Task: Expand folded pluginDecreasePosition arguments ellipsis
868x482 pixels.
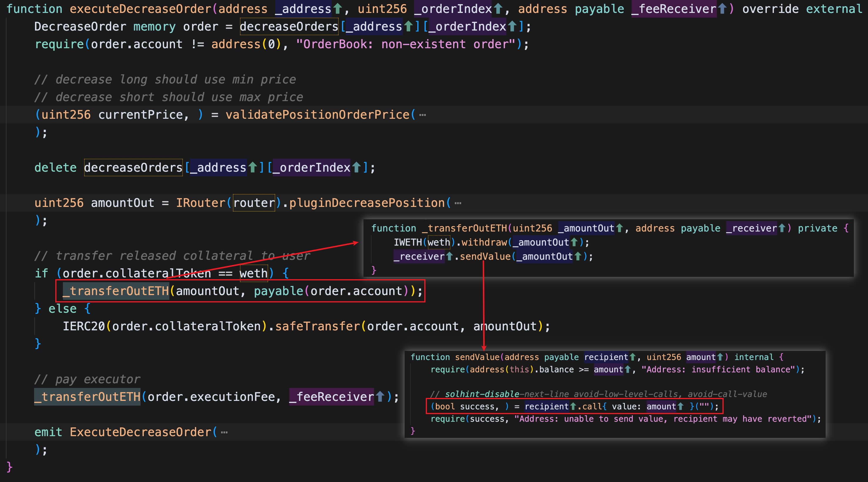Action: click(x=458, y=203)
